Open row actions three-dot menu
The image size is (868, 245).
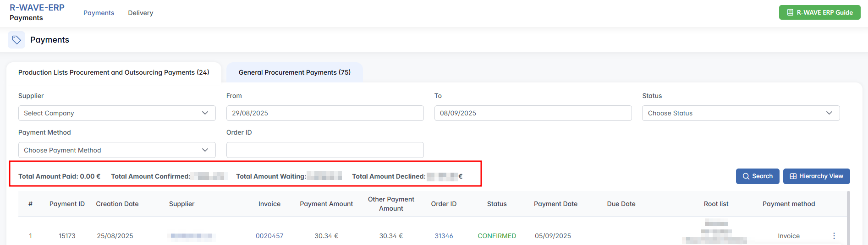click(834, 236)
